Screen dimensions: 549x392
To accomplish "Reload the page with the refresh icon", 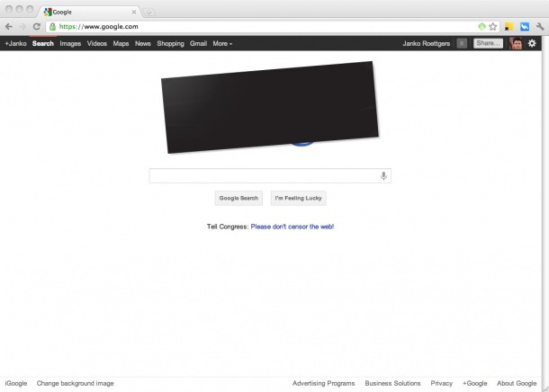I will click(x=36, y=27).
